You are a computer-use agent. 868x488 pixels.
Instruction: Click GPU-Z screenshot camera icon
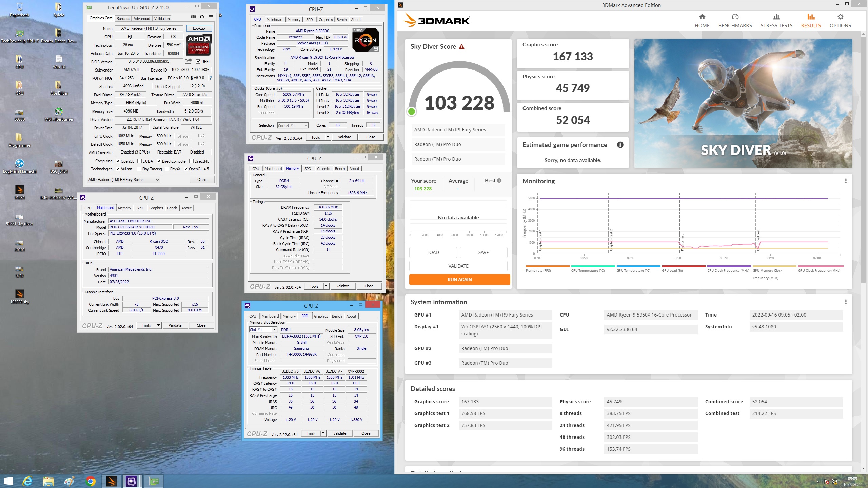(x=193, y=17)
